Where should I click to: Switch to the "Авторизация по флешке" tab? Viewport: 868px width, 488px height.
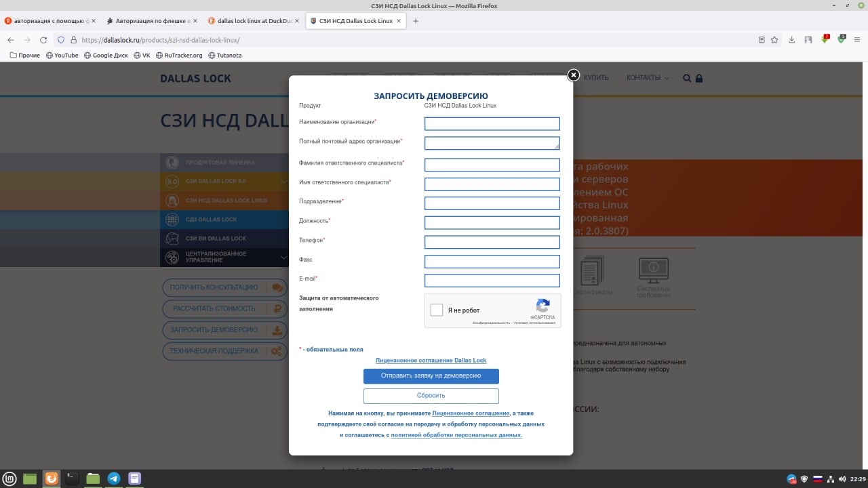[x=152, y=21]
